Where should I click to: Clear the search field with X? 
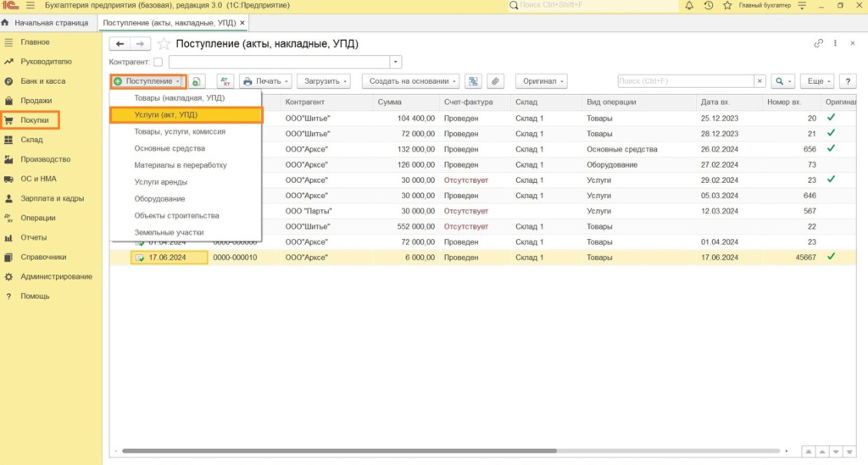[760, 81]
